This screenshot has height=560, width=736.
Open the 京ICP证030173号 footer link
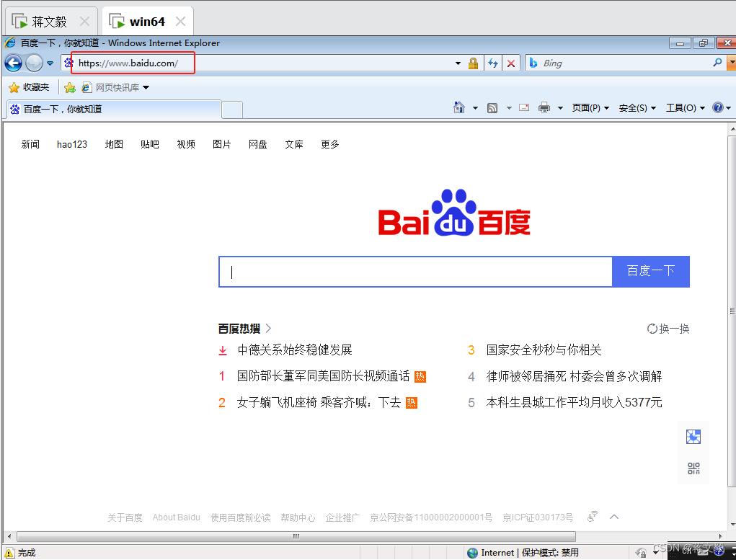coord(538,517)
